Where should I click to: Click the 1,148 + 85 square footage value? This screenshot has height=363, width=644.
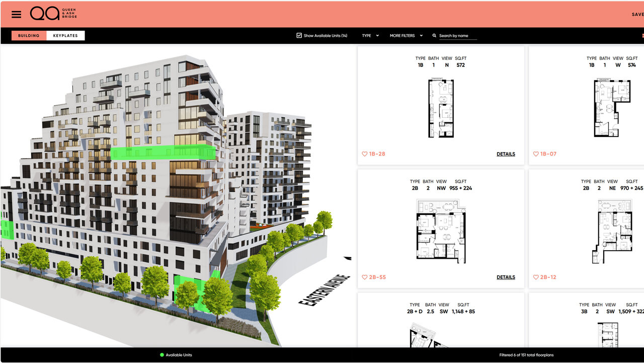pos(463,312)
